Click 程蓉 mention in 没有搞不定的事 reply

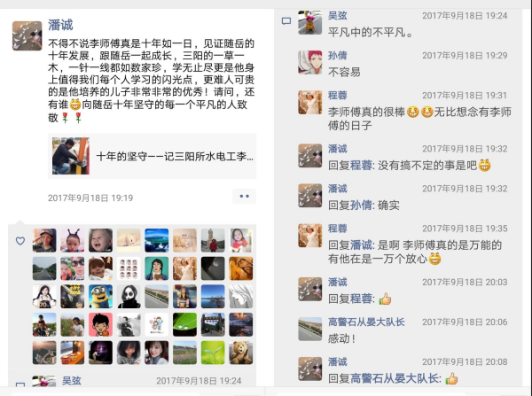361,166
